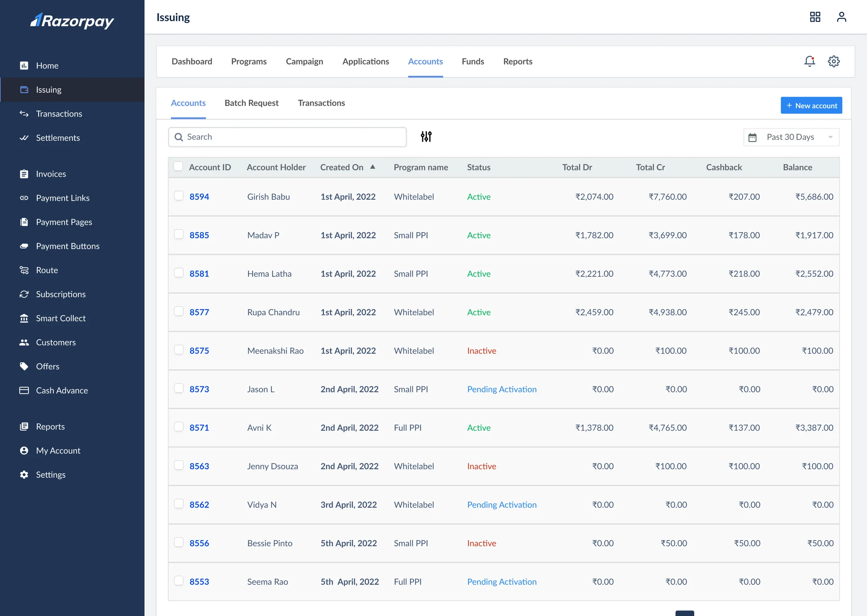The height and width of the screenshot is (616, 867).
Task: Open the user profile icon
Action: (841, 17)
